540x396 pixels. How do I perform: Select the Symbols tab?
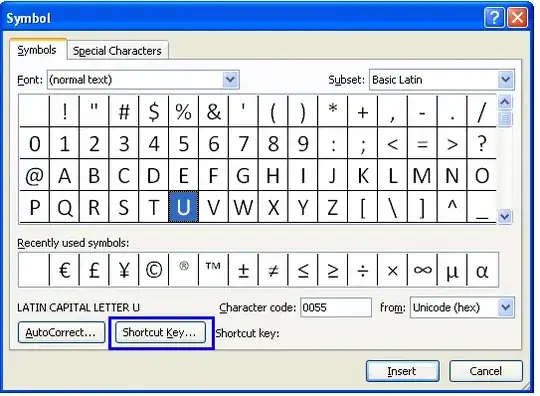pos(37,50)
